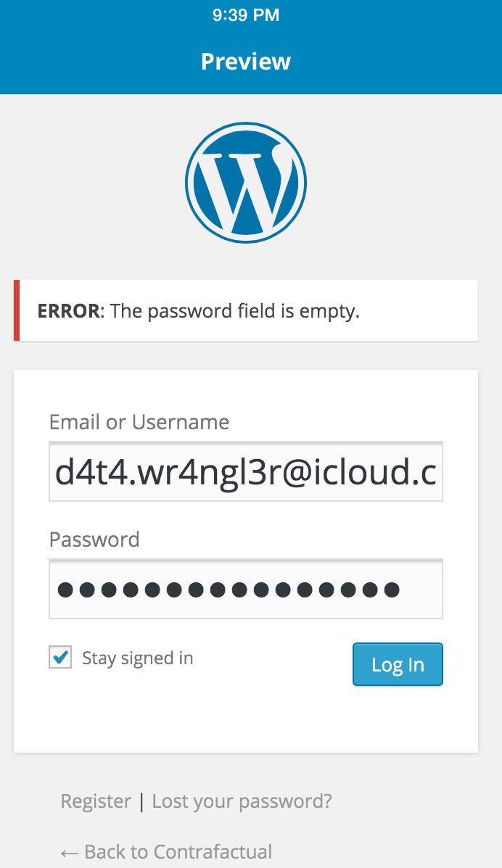Screen dimensions: 502x868
Task: Click Lost your password? link
Action: pyautogui.click(x=242, y=801)
